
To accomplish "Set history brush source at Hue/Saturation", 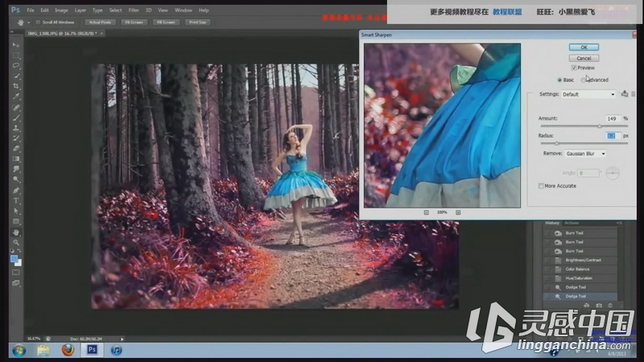I will coord(547,278).
